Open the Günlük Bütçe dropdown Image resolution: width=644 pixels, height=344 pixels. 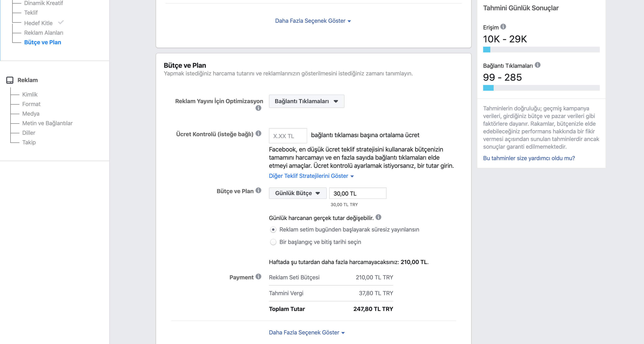pos(298,193)
